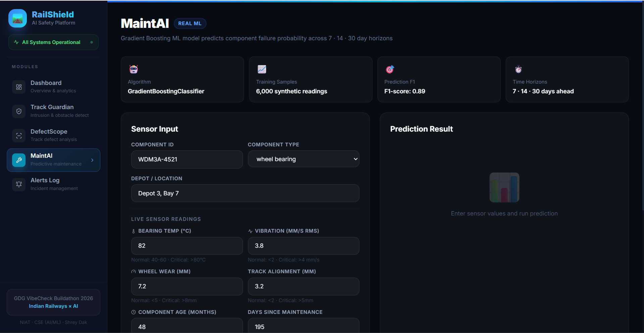Click the All Systems Operational status button
This screenshot has height=333, width=644.
53,42
